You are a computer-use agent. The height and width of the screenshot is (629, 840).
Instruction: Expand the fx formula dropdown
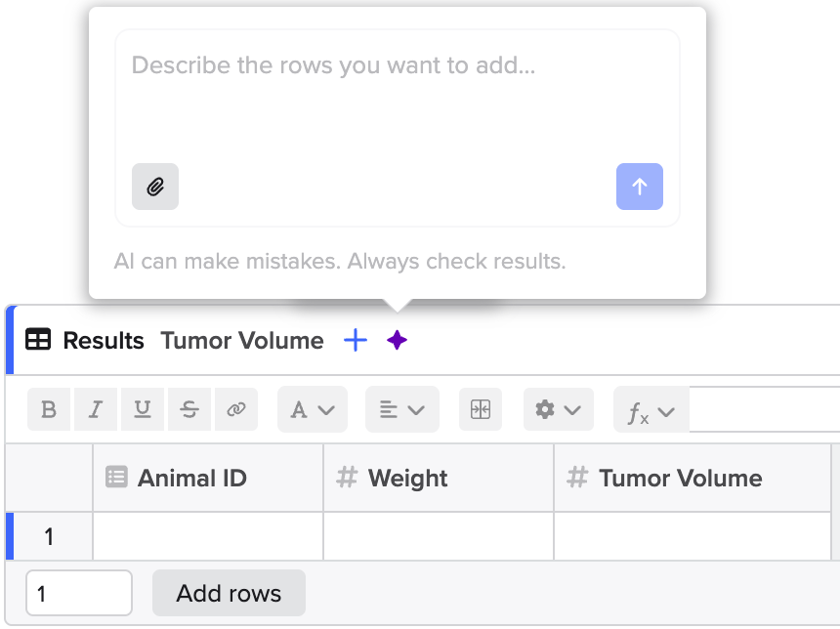pos(651,411)
